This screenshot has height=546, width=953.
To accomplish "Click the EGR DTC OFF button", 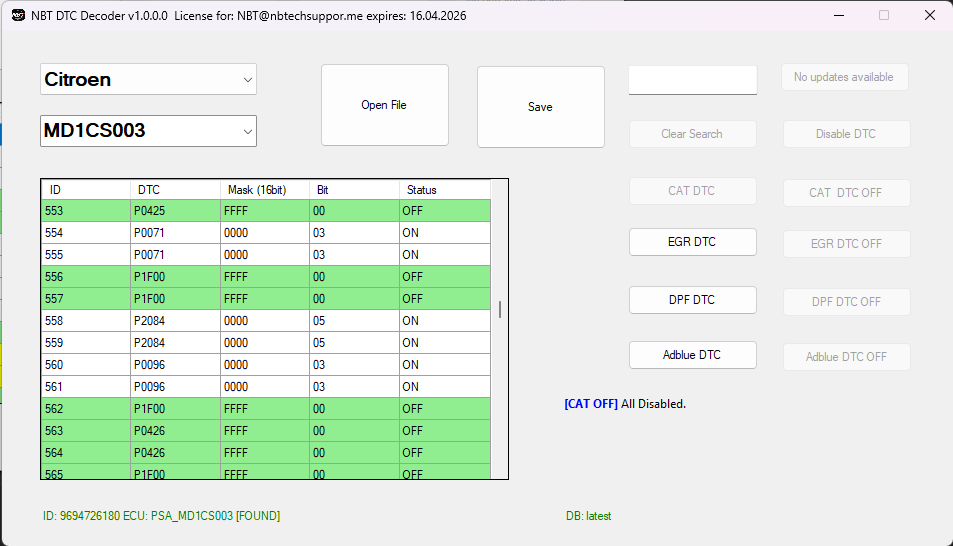I will 846,244.
